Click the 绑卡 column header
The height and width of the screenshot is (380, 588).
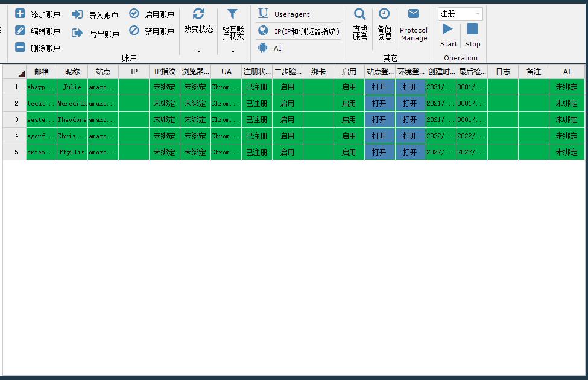coord(318,72)
